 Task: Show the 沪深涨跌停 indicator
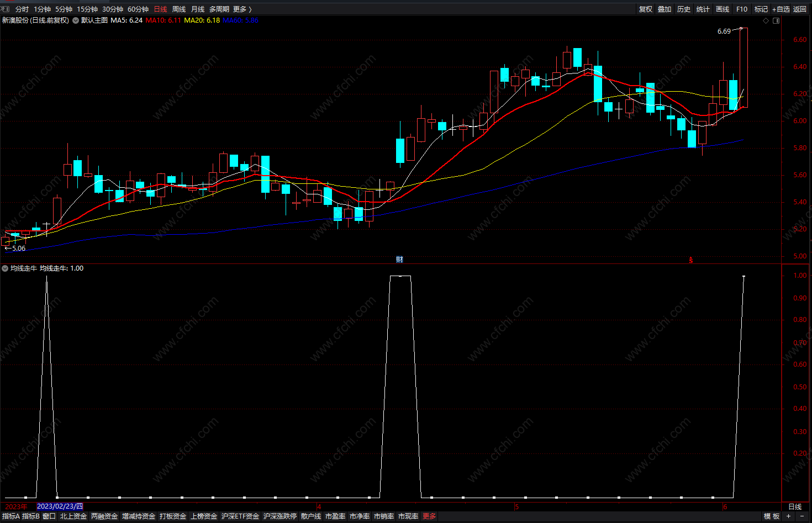[280, 516]
